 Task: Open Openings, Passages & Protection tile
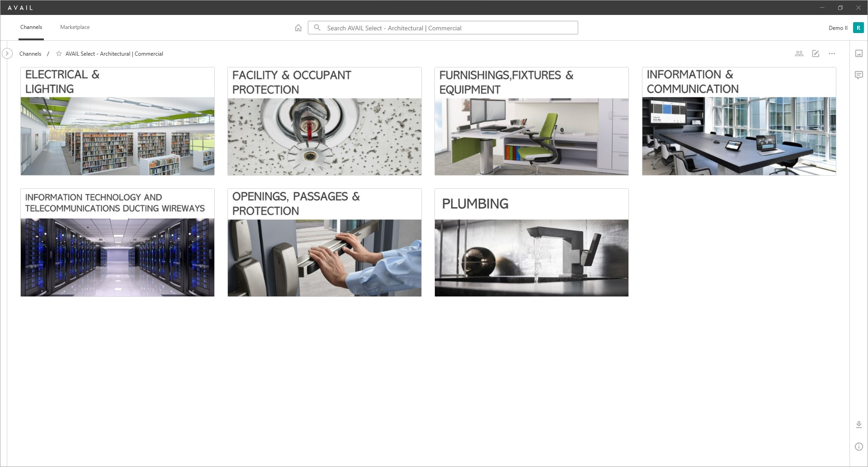[x=325, y=243]
